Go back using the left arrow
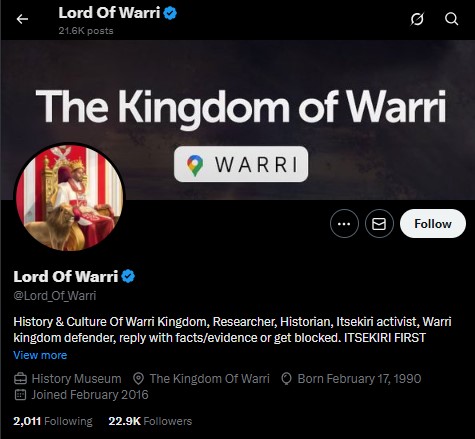This screenshot has height=439, width=475. tap(22, 19)
